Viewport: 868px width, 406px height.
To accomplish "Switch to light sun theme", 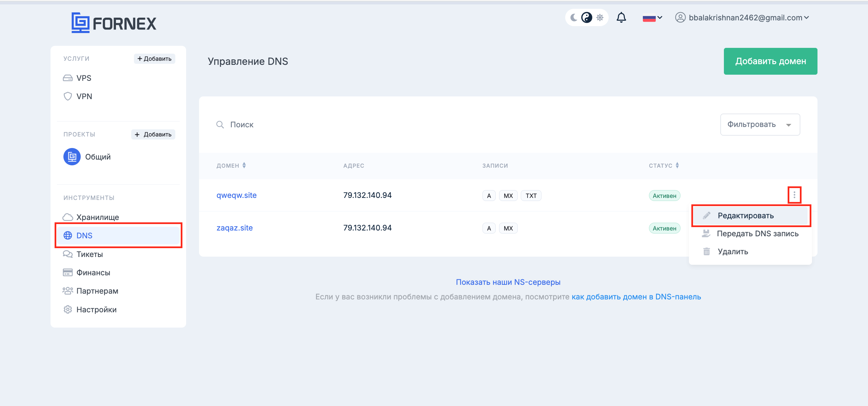I will (600, 18).
